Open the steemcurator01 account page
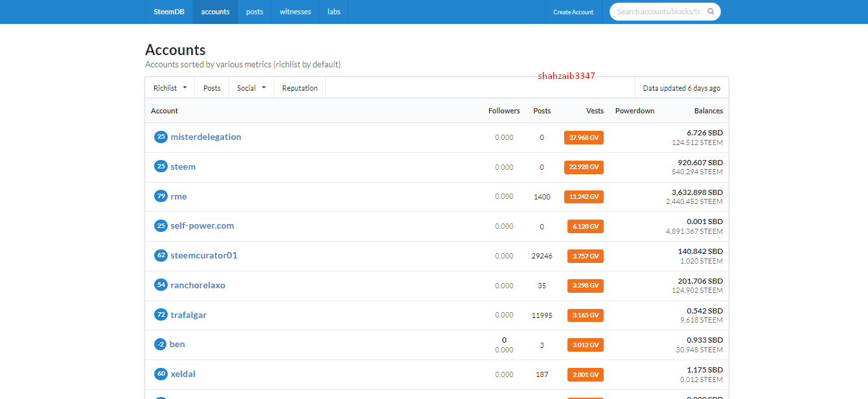This screenshot has height=399, width=868. [204, 255]
